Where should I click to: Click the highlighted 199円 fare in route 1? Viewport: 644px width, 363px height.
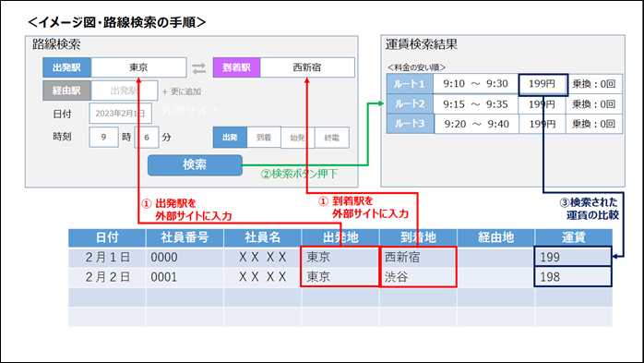pos(543,85)
